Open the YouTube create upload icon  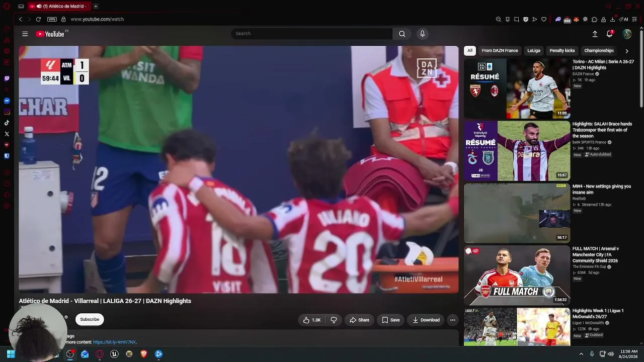coord(595,34)
